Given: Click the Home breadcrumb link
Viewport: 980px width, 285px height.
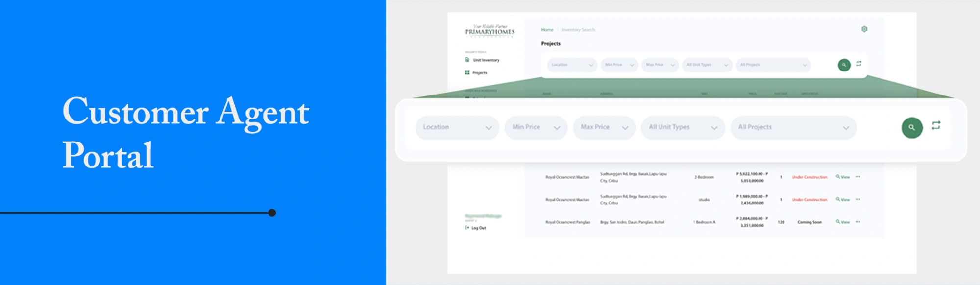Looking at the screenshot, I should click(x=547, y=30).
